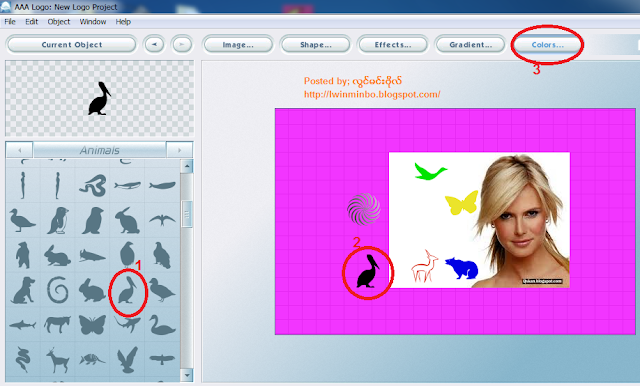Select the red outlined deer on the canvas
This screenshot has width=640, height=386.
[424, 266]
